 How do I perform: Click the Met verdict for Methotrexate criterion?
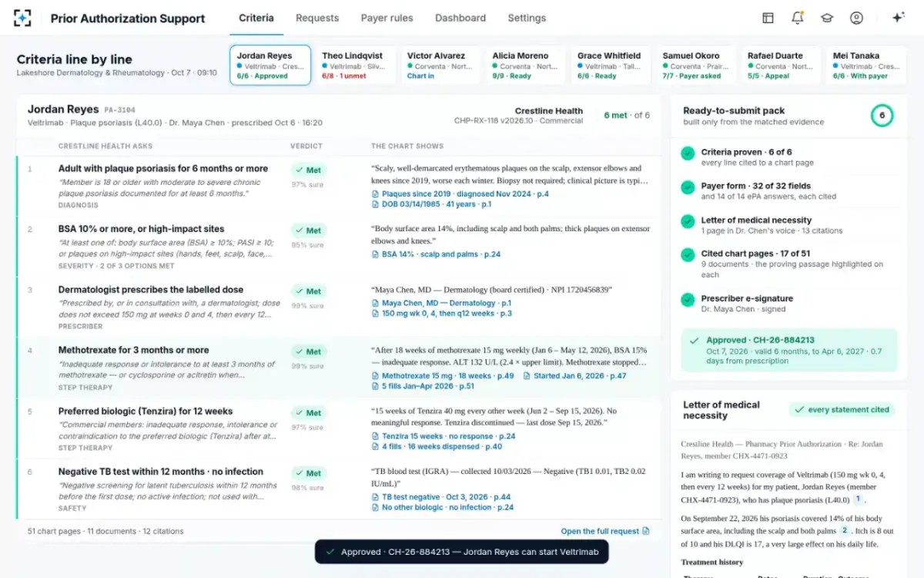(309, 351)
